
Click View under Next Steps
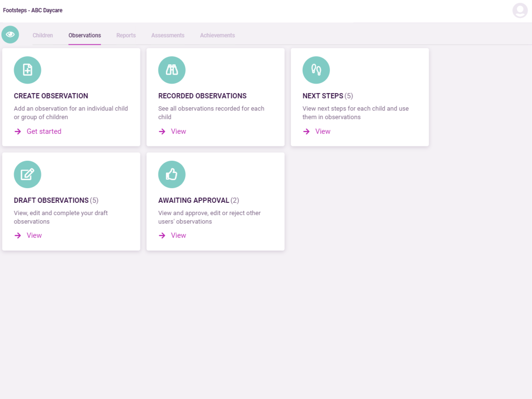[x=323, y=131]
